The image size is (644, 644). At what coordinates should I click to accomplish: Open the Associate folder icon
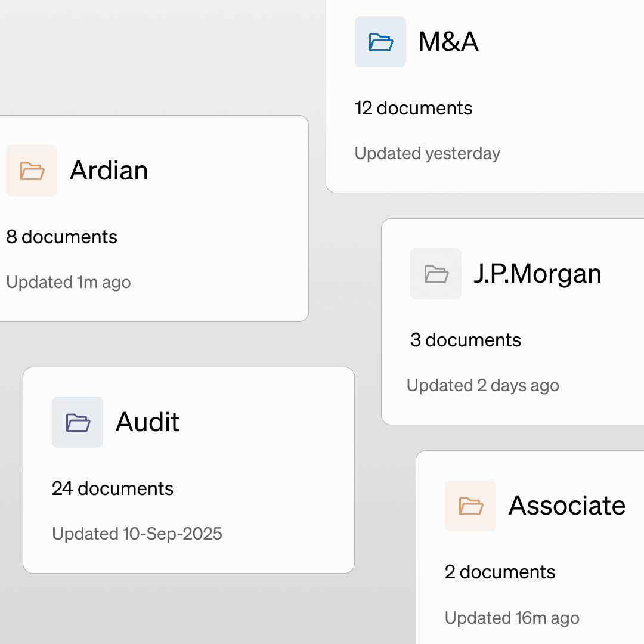(470, 506)
